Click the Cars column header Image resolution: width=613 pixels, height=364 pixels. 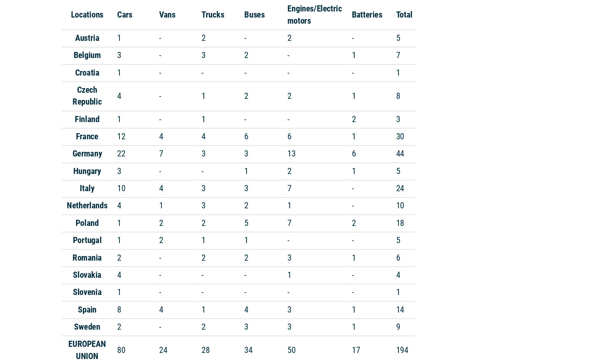pos(125,14)
